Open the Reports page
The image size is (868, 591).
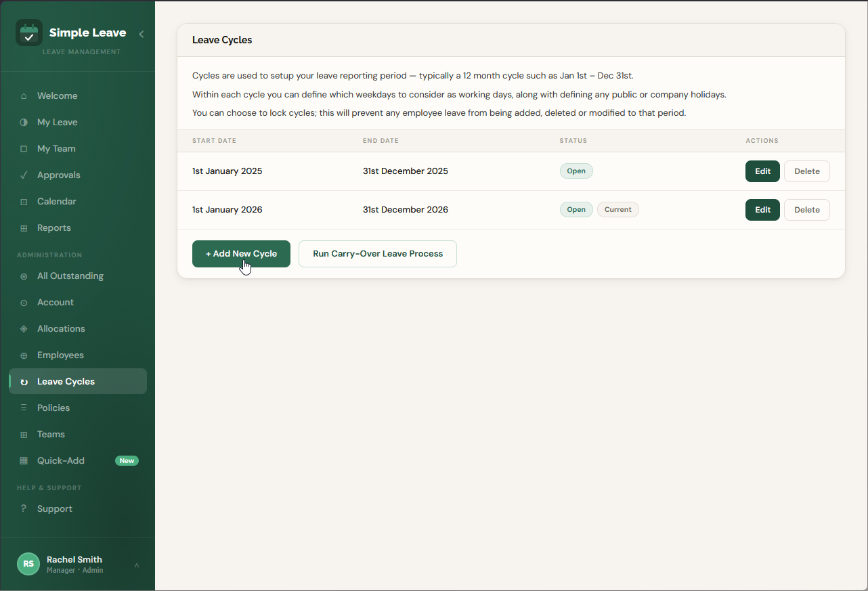tap(78, 228)
